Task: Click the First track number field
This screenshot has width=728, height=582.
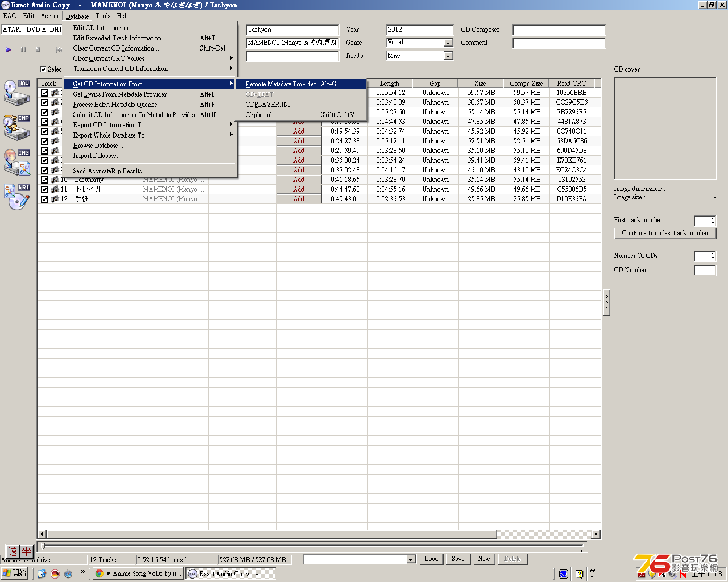Action: pos(705,221)
